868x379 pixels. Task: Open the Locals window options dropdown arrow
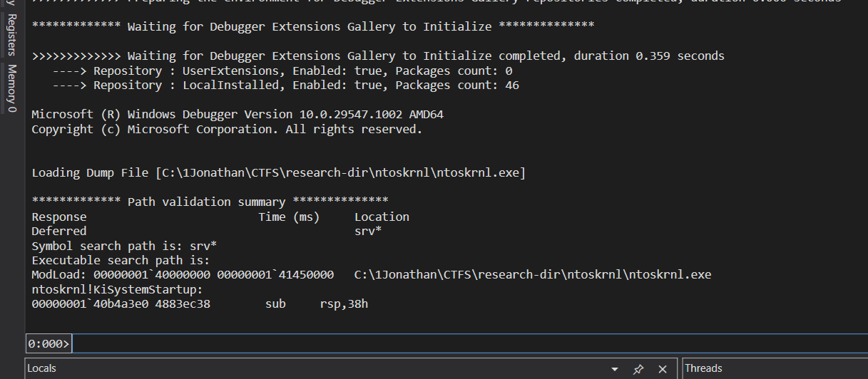tap(615, 369)
